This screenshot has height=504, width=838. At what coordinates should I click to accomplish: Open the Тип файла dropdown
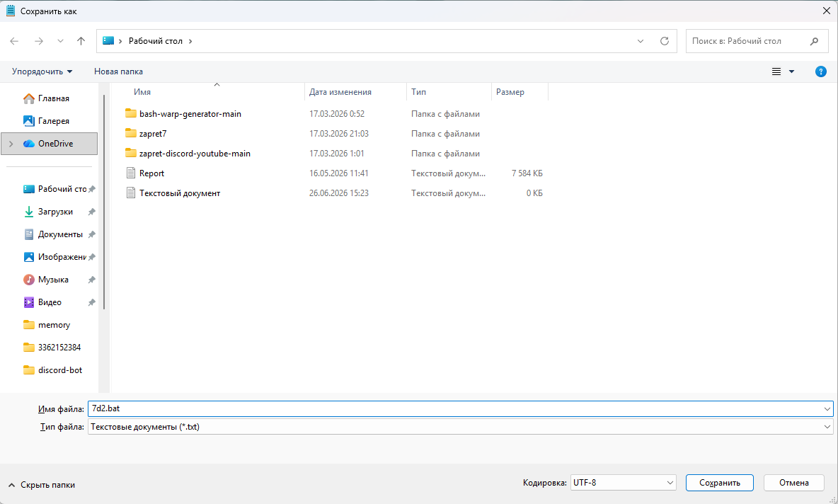(460, 427)
